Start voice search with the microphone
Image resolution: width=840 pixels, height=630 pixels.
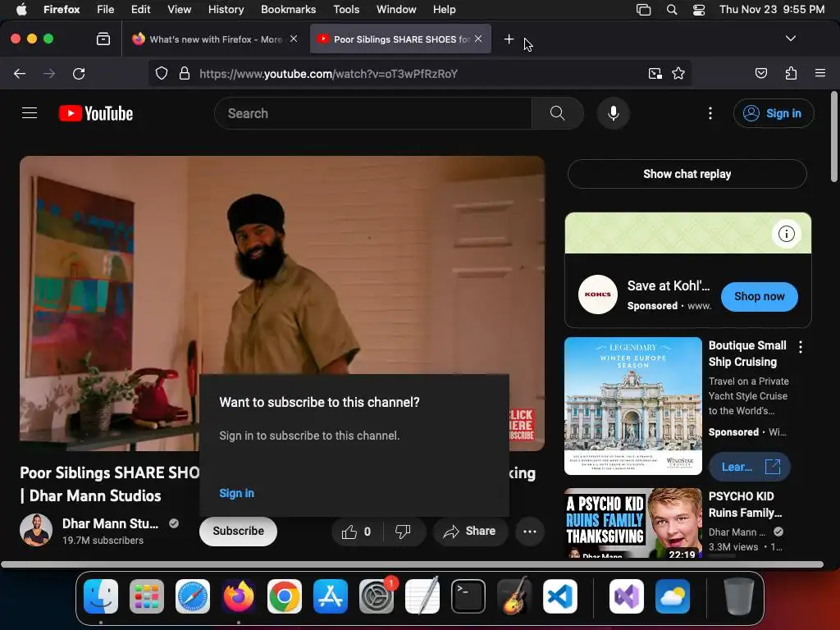(614, 113)
